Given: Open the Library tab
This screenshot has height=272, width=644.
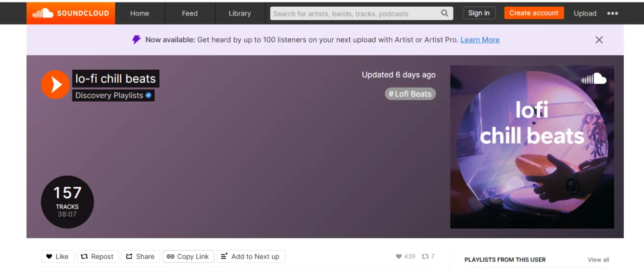Looking at the screenshot, I should point(240,13).
